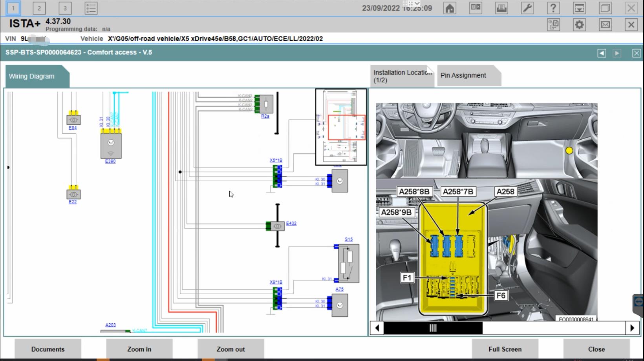
Task: Open the Pin Assignment tab
Action: [x=469, y=75]
